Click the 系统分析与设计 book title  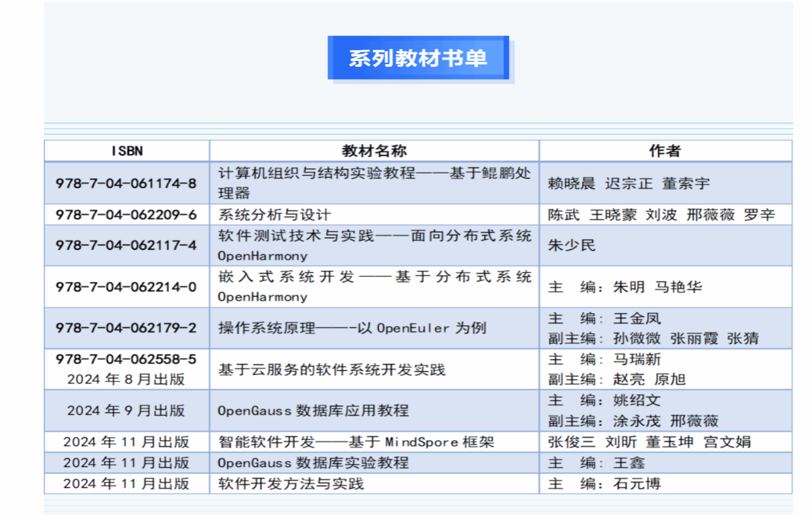tap(274, 215)
